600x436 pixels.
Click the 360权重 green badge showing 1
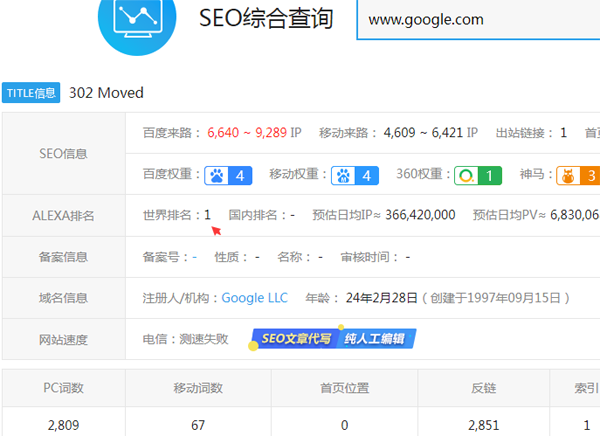click(x=478, y=176)
